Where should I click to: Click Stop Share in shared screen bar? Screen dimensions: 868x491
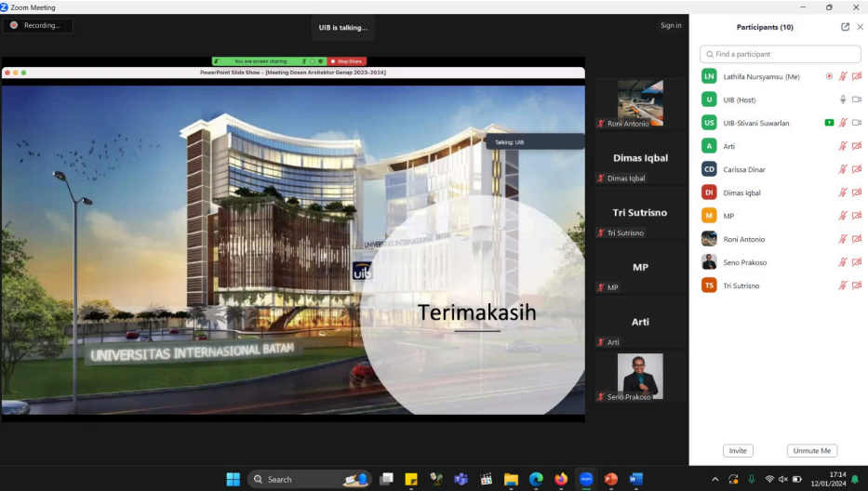[346, 61]
